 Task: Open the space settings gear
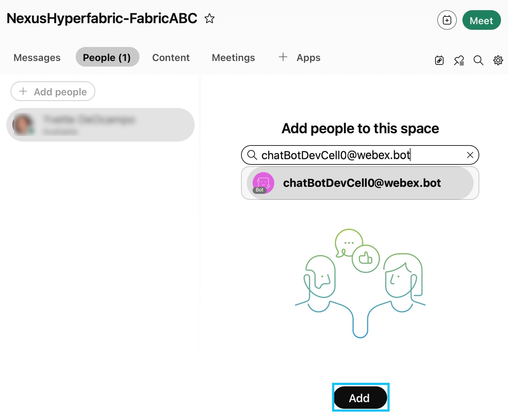pyautogui.click(x=498, y=60)
